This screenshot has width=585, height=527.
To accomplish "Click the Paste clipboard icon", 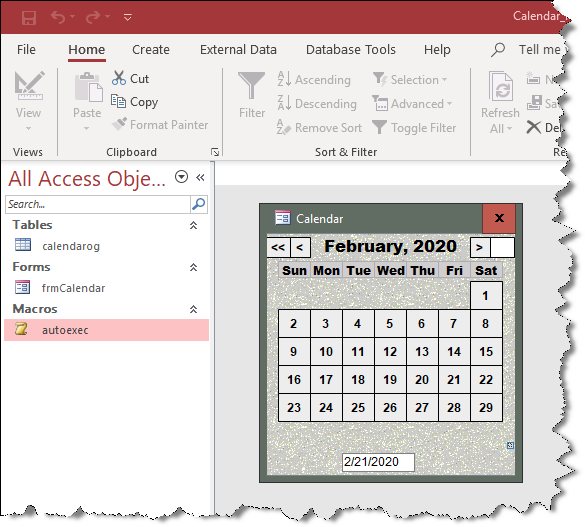I will (88, 87).
